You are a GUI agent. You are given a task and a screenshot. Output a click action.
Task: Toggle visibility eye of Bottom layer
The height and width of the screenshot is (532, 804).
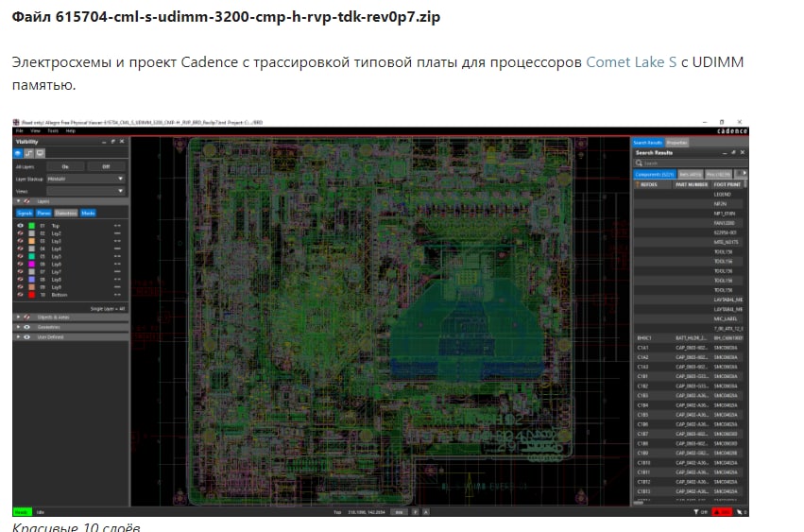[x=20, y=295]
